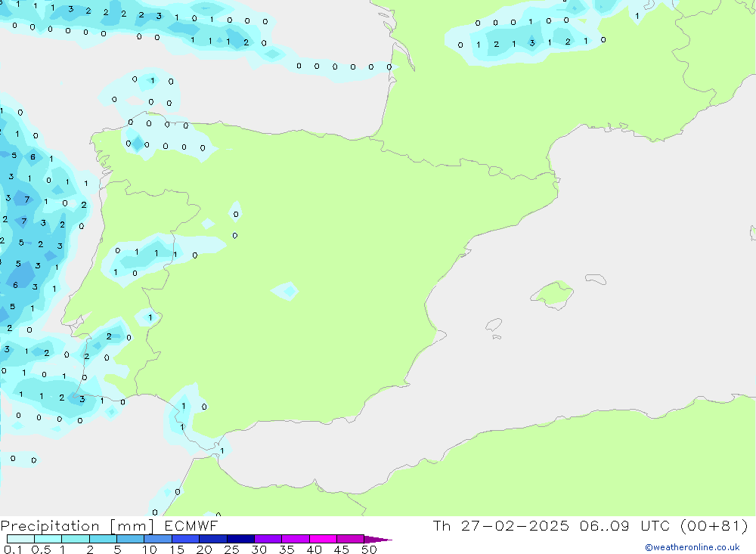Screen dimensions: 756x554
Task: Click the 0.5–1 mm legend color swatch
Action: click(x=48, y=539)
